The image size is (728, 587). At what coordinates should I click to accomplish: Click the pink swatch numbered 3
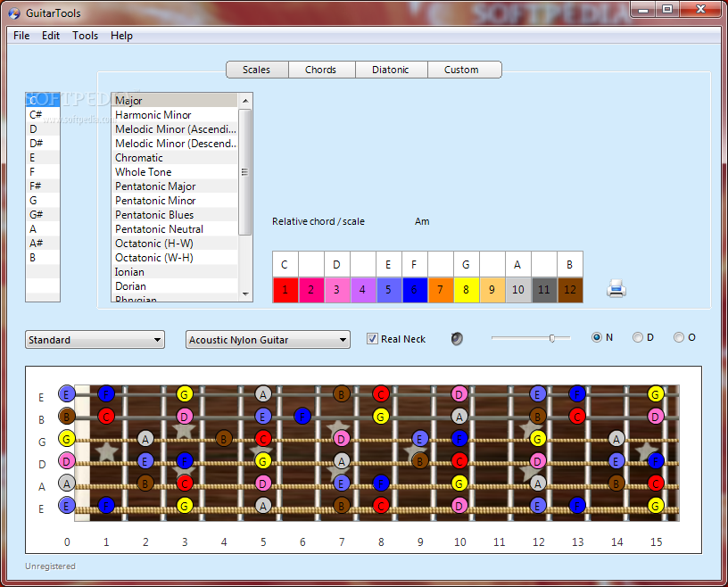pos(336,290)
